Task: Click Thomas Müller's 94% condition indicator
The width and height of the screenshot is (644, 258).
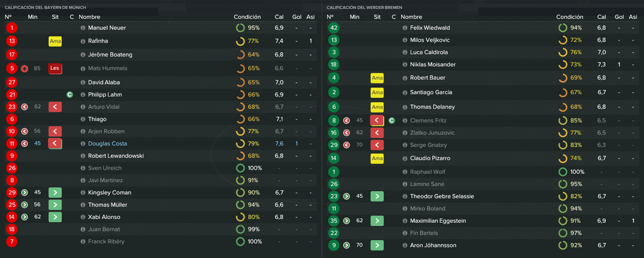Action: (248, 205)
